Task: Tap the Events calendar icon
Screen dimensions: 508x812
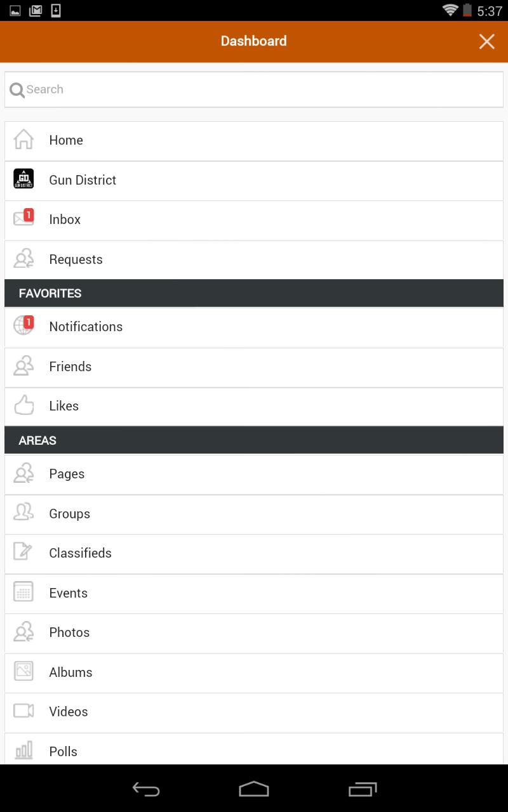Action: coord(23,593)
